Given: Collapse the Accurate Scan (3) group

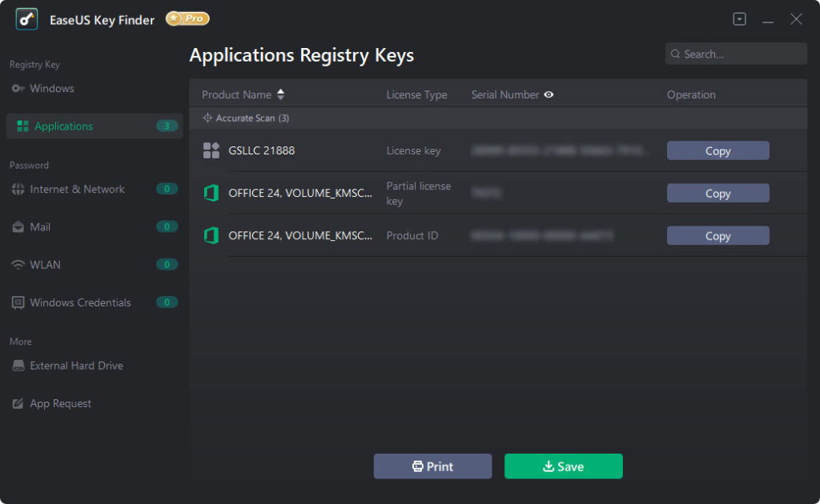Looking at the screenshot, I should click(497, 118).
